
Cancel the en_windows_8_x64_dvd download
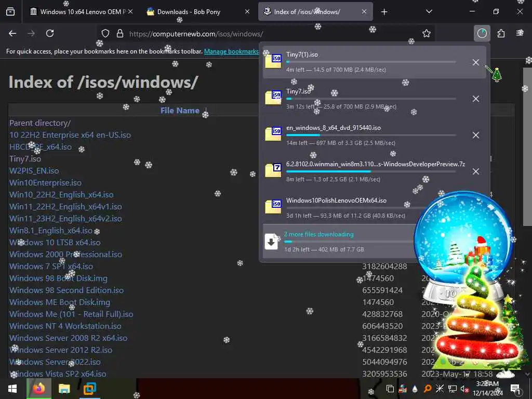476,135
